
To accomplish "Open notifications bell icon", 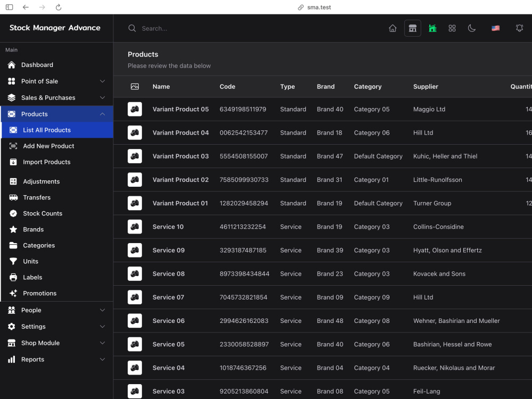I will [519, 28].
